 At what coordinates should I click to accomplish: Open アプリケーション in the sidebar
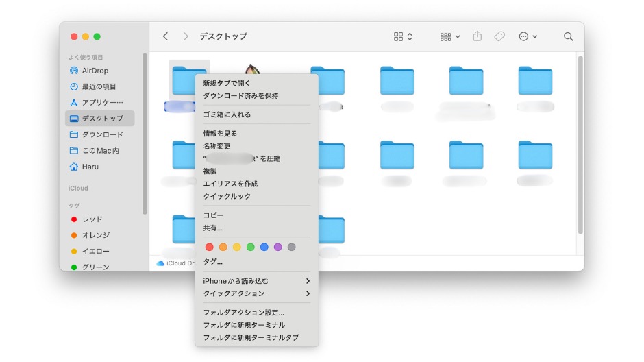click(100, 102)
